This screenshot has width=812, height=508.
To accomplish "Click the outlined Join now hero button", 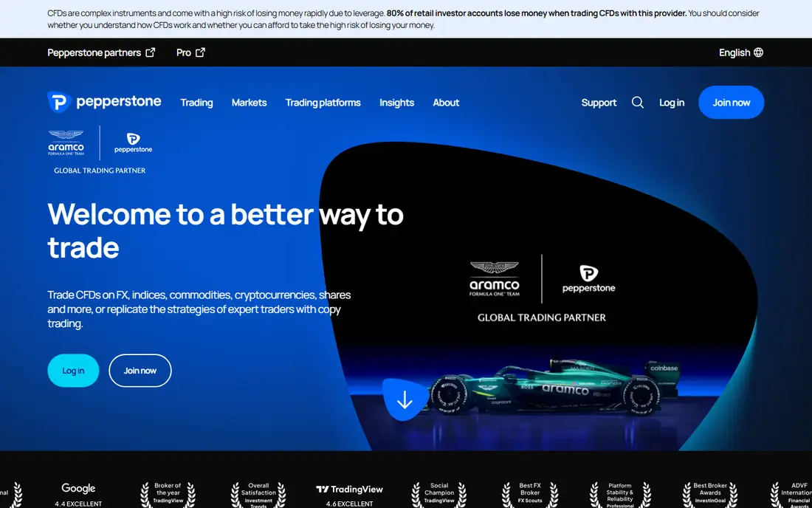I will 140,371.
